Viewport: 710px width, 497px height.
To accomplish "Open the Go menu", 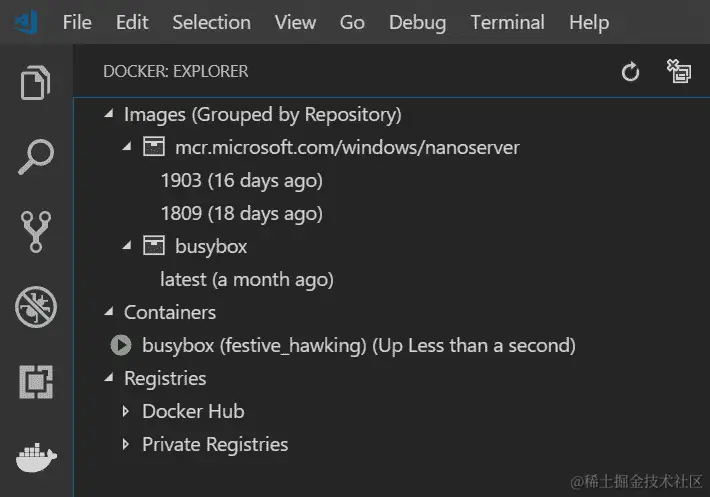I will (x=352, y=22).
